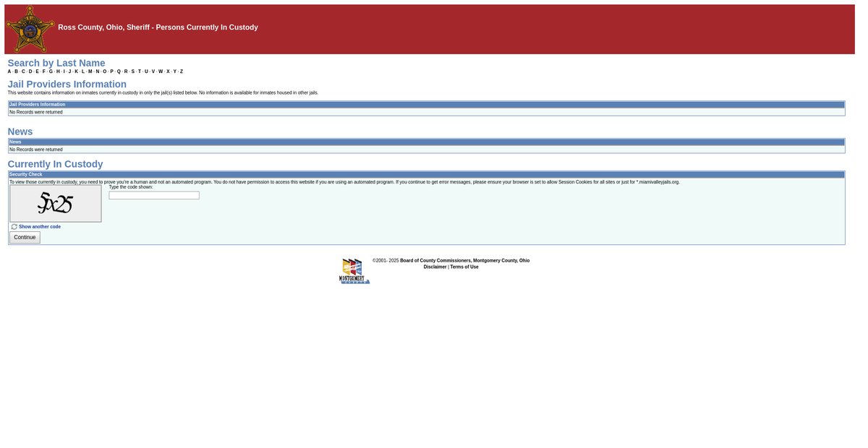Search last names starting with M
The height and width of the screenshot is (448, 868).
tap(90, 72)
